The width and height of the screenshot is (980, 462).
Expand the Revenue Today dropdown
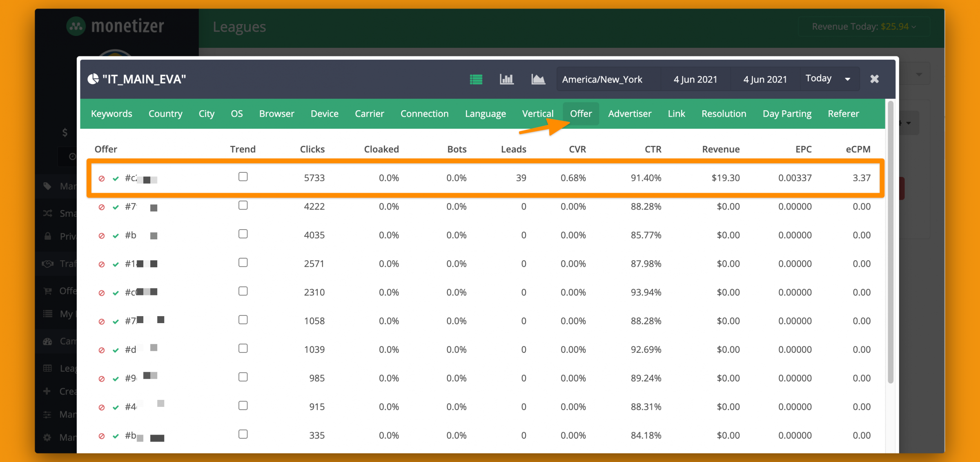(x=864, y=27)
